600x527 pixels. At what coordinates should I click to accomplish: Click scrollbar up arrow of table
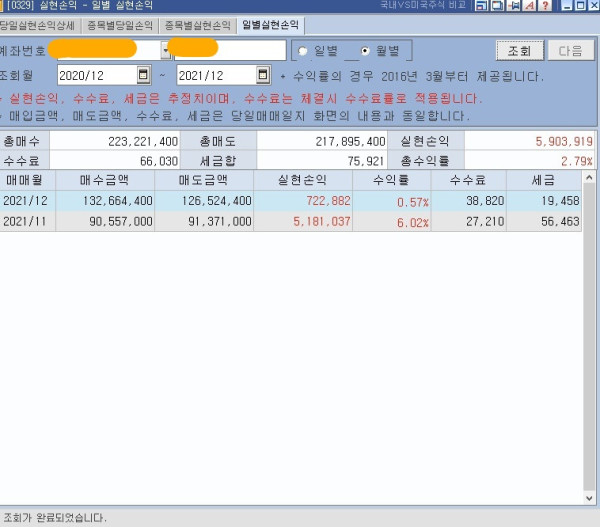589,178
